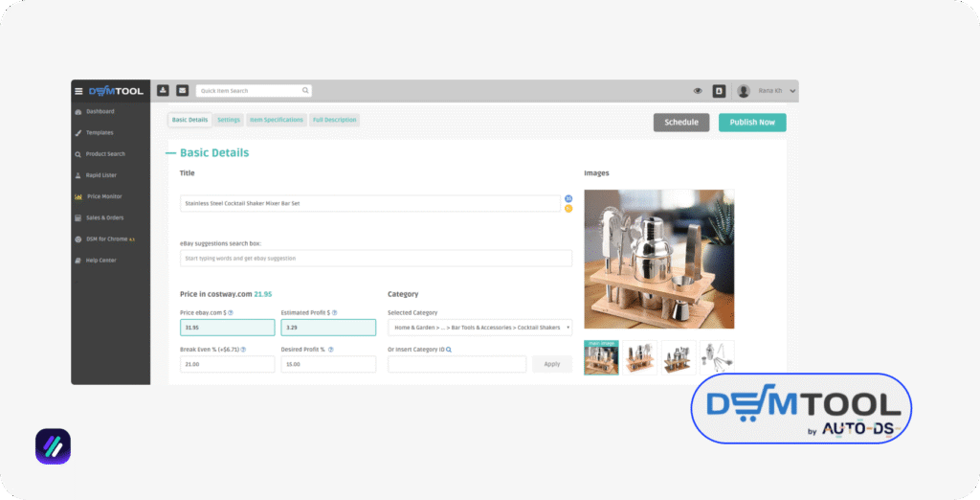Click the Schedule button

pos(681,123)
